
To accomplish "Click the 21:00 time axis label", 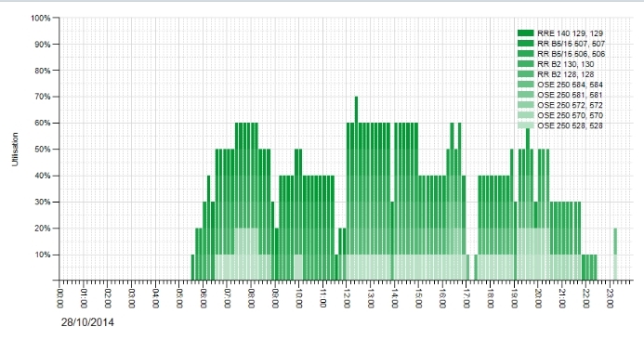I will (562, 297).
